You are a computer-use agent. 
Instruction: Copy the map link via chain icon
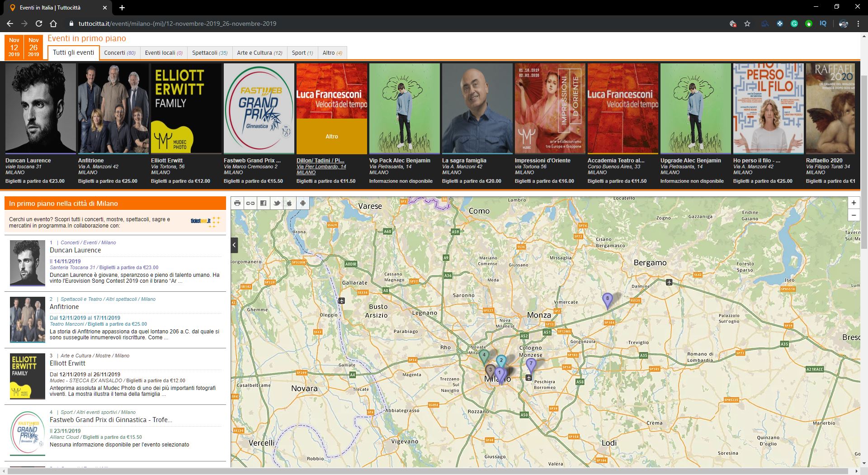tap(250, 203)
